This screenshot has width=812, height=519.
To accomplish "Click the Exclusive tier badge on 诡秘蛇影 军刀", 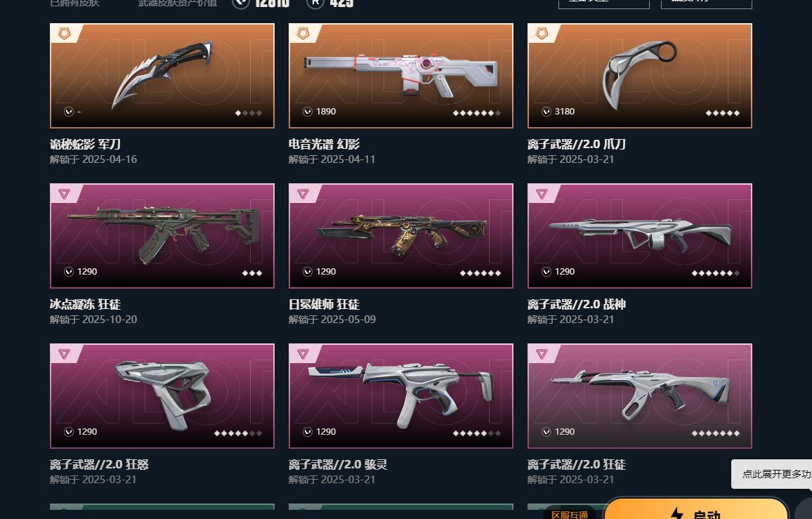I will click(x=64, y=34).
